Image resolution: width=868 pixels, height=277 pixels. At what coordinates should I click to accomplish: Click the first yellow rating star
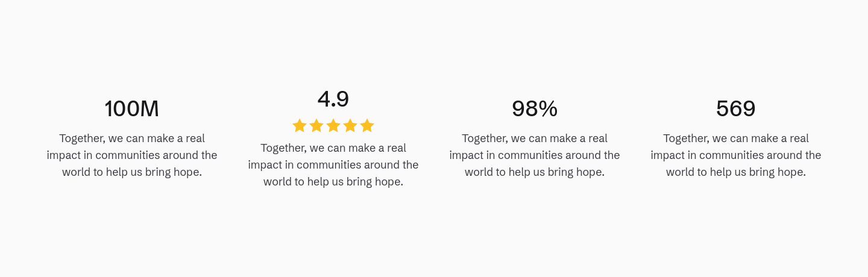pos(300,125)
